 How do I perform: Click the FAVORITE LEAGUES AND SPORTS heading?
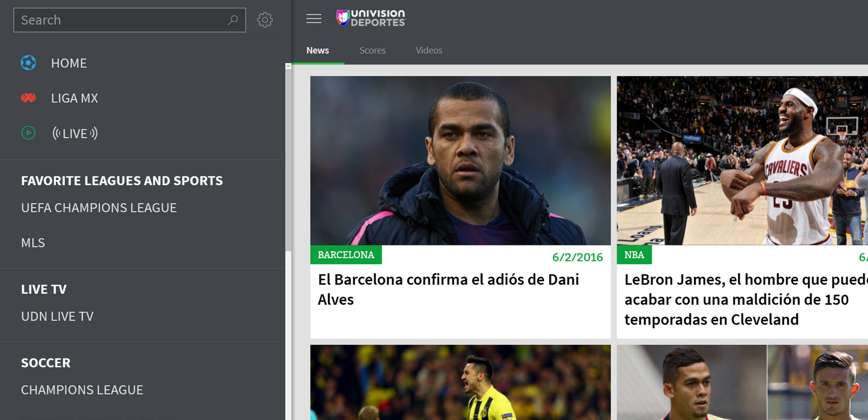(122, 181)
